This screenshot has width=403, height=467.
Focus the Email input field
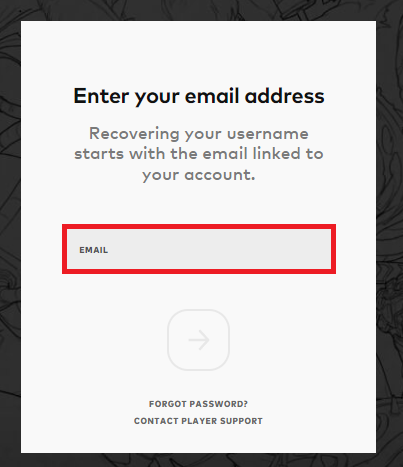(x=199, y=249)
